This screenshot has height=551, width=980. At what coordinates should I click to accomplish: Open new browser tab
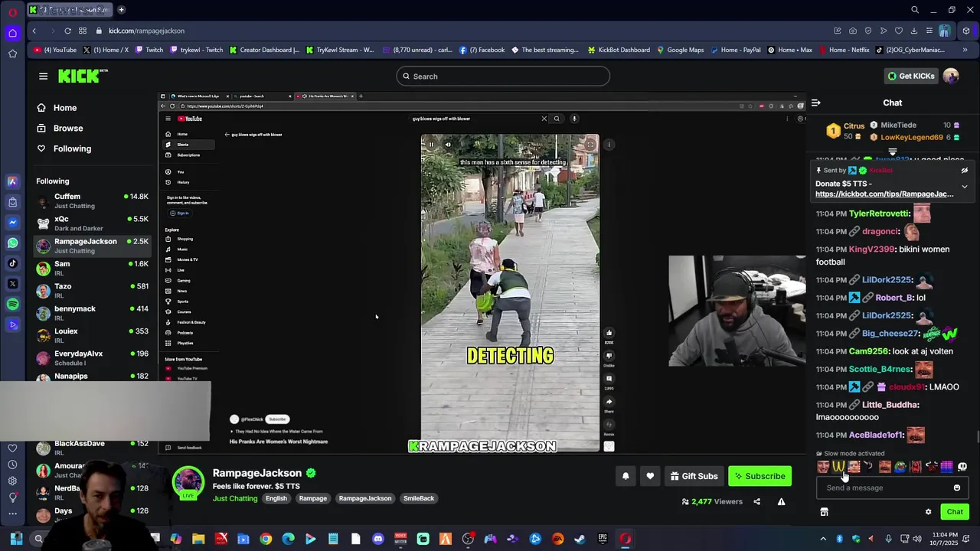coord(121,10)
